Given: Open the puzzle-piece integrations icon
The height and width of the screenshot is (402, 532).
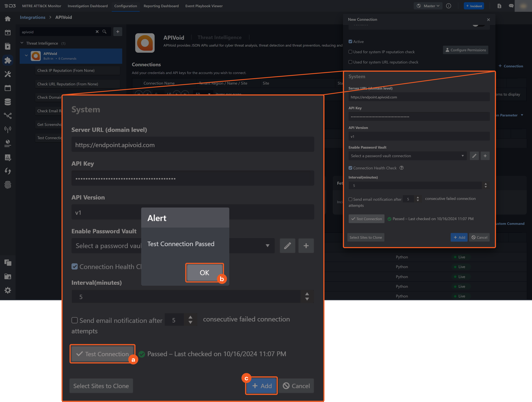Looking at the screenshot, I should [x=8, y=60].
